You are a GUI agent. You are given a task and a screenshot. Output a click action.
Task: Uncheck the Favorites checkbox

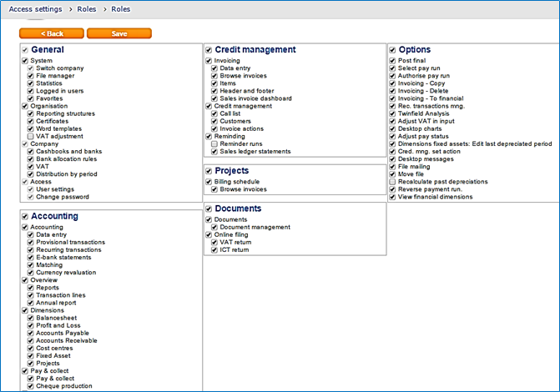[x=31, y=98]
